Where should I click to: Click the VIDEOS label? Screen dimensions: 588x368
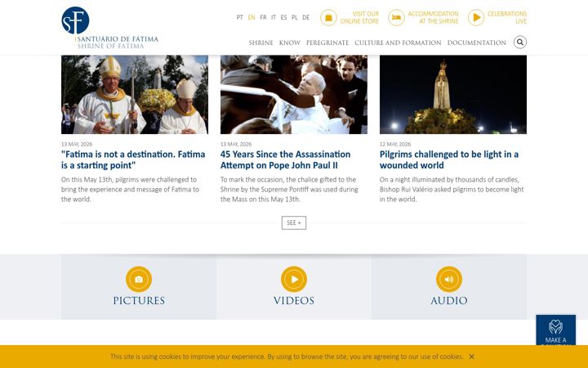(x=294, y=300)
